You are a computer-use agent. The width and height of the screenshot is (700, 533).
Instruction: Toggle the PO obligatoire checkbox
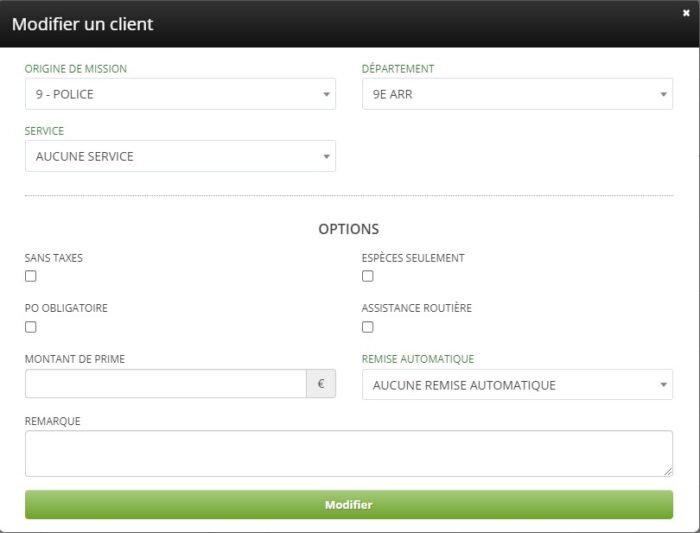(x=31, y=327)
